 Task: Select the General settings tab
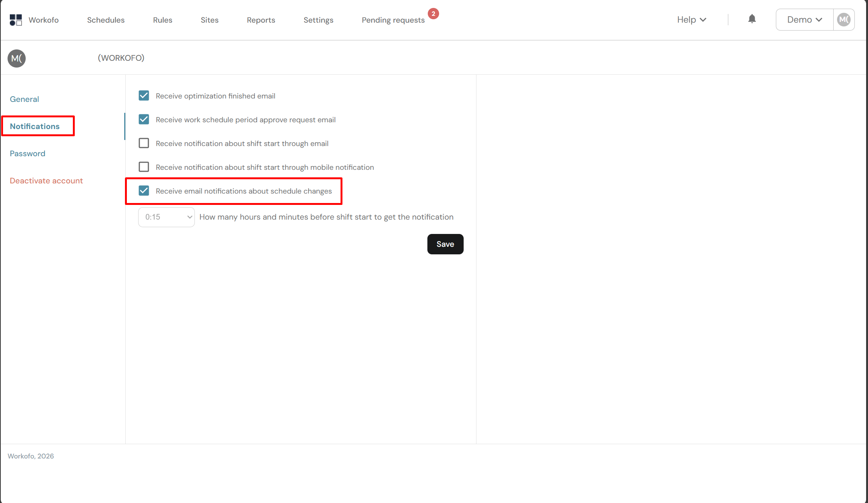(25, 99)
